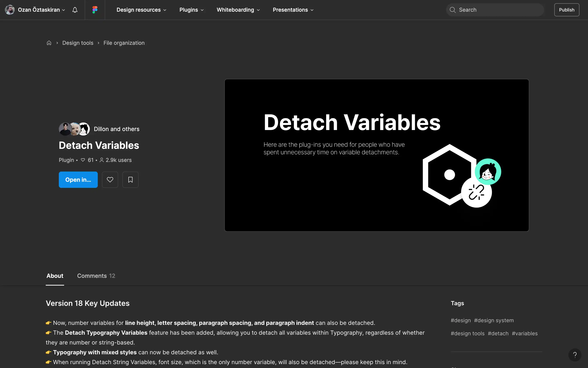Click the Detach Variables cover image
The width and height of the screenshot is (588, 368).
pos(377,155)
